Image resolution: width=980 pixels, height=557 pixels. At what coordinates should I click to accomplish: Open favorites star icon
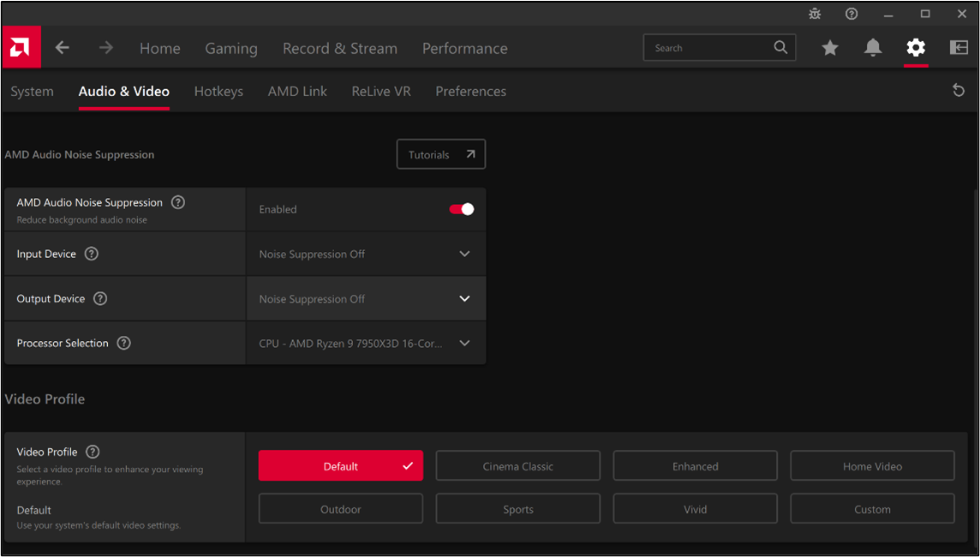coord(830,47)
